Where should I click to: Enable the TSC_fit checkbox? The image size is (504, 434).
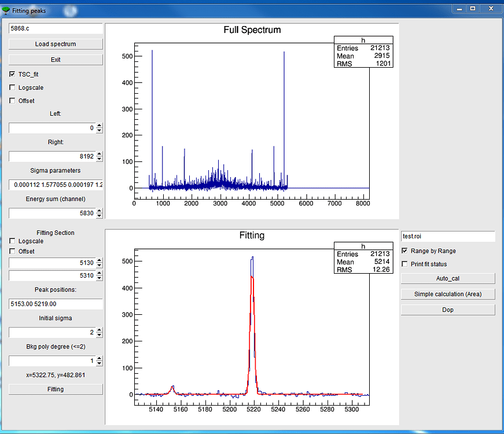(x=12, y=74)
